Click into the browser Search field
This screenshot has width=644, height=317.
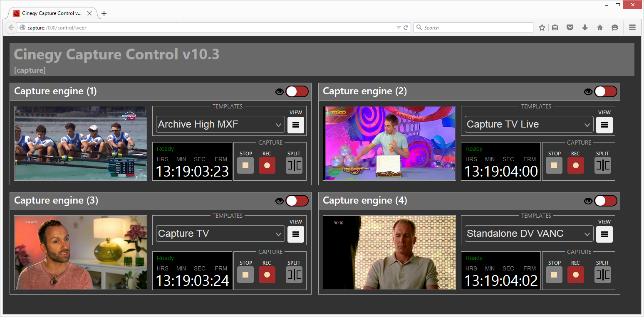pyautogui.click(x=473, y=27)
